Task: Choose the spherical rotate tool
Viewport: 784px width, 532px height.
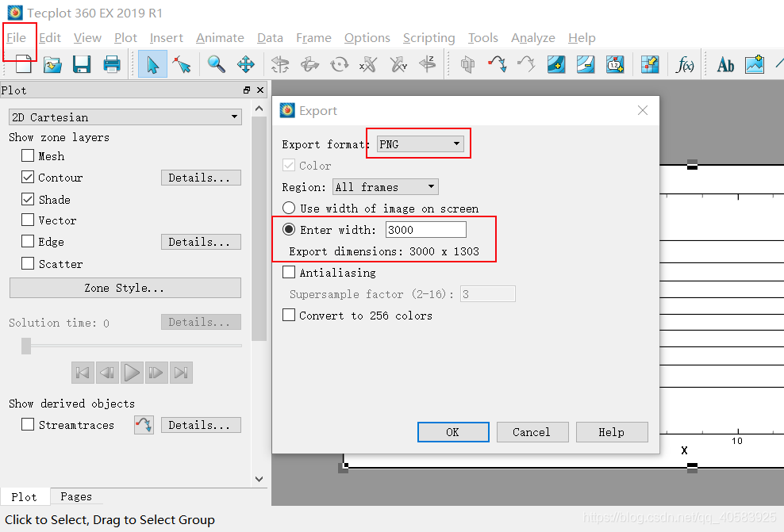Action: [280, 64]
